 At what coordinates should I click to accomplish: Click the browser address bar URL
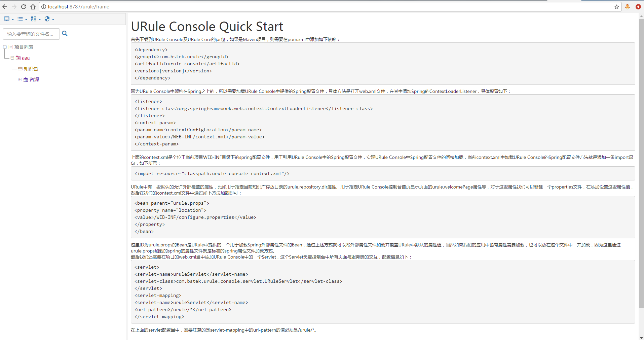(79, 7)
